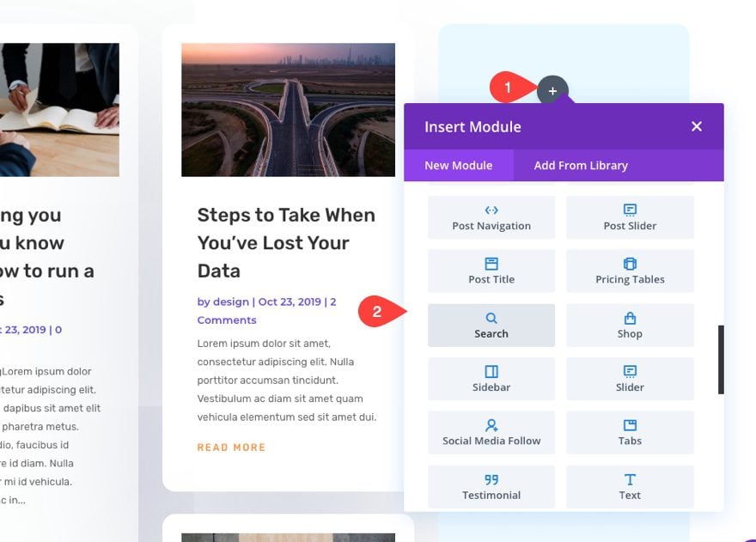Add the Text module

pos(630,486)
